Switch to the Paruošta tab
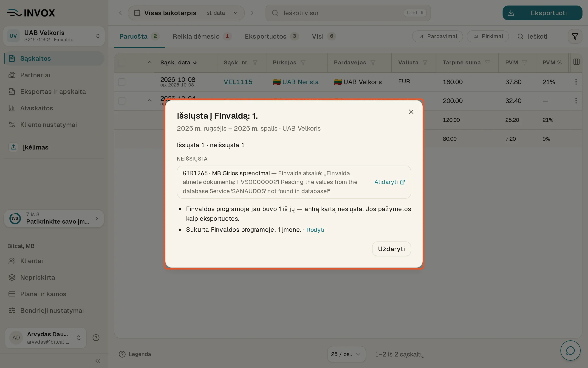588x368 pixels. tap(139, 37)
